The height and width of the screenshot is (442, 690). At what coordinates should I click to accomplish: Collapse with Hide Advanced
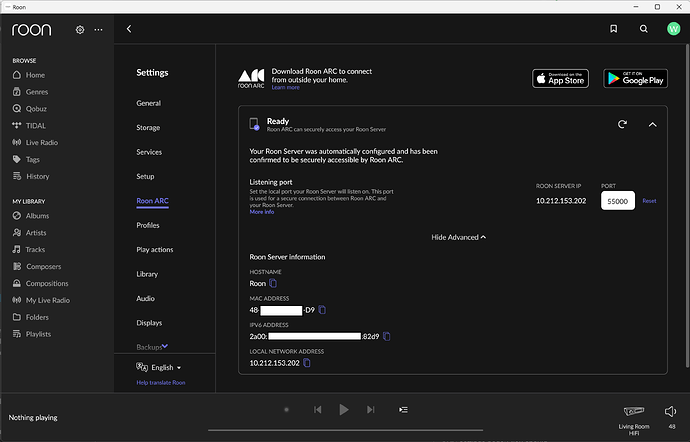tap(458, 237)
